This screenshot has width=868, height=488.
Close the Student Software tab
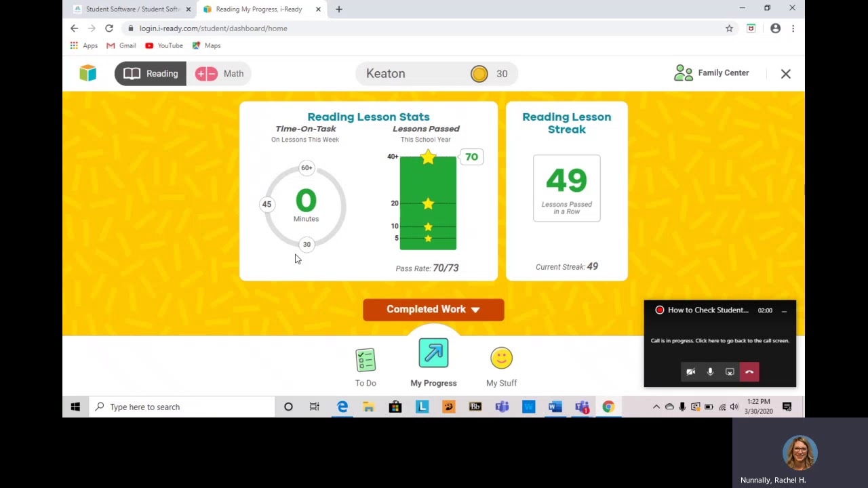pyautogui.click(x=189, y=9)
